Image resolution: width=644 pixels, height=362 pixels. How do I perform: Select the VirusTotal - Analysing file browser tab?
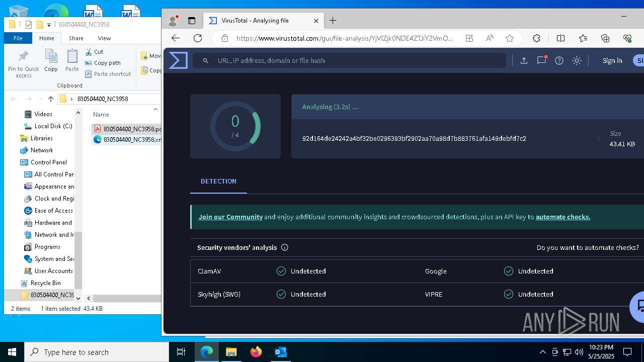click(x=264, y=21)
